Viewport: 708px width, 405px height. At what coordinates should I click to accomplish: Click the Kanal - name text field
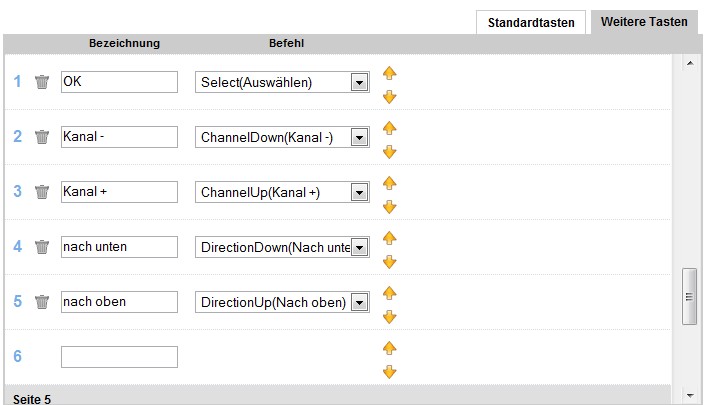[x=119, y=137]
